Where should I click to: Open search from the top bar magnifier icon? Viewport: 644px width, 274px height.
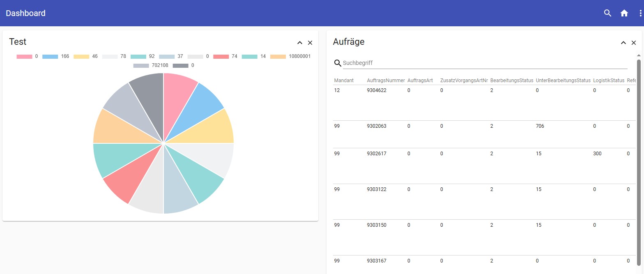(608, 13)
